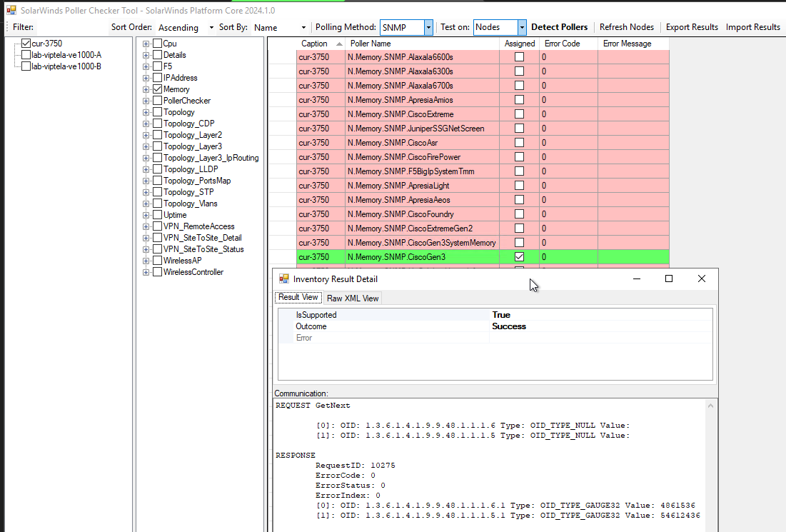Viewport: 786px width, 532px height.
Task: Expand the VPN_RemoteAccess tree item
Action: pyautogui.click(x=146, y=226)
